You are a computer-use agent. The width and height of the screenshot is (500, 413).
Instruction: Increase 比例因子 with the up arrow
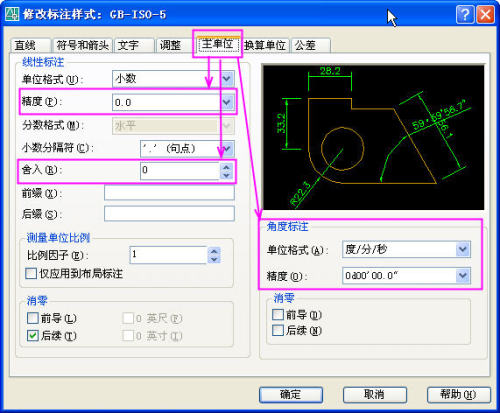(214, 251)
